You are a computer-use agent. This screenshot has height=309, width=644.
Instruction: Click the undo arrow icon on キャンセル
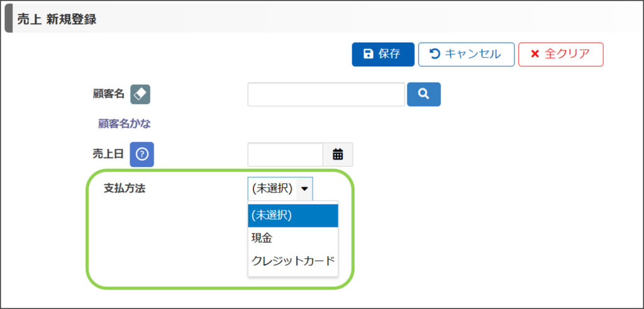click(435, 54)
